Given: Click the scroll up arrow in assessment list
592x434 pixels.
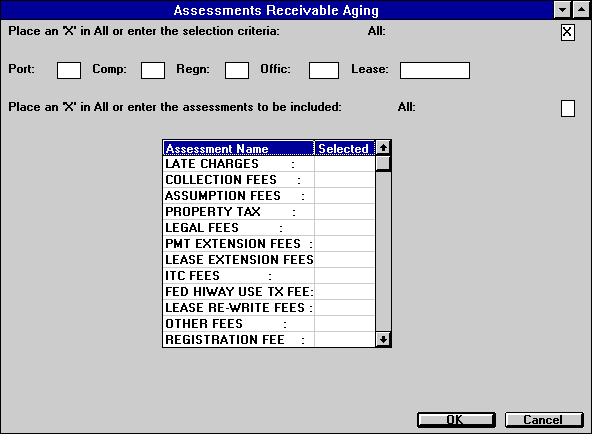Looking at the screenshot, I should [x=383, y=148].
